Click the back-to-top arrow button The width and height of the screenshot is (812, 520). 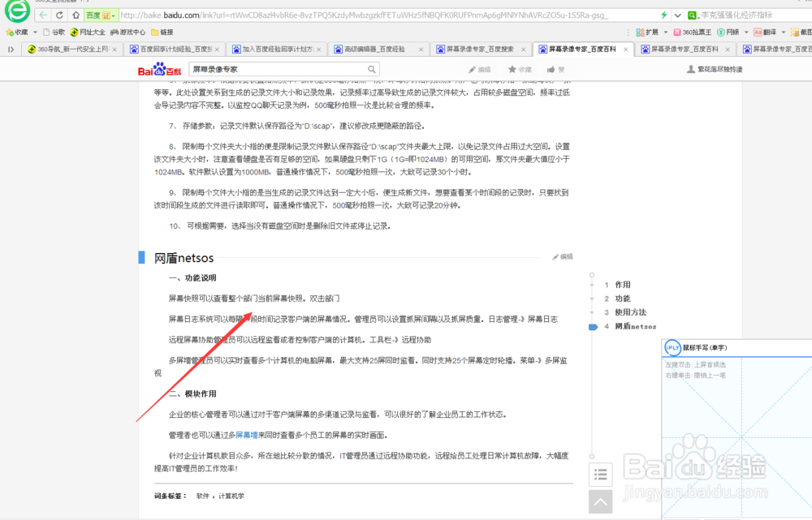601,501
